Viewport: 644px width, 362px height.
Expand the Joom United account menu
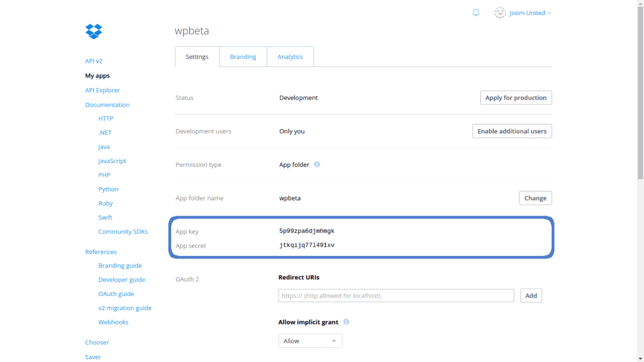pos(530,13)
